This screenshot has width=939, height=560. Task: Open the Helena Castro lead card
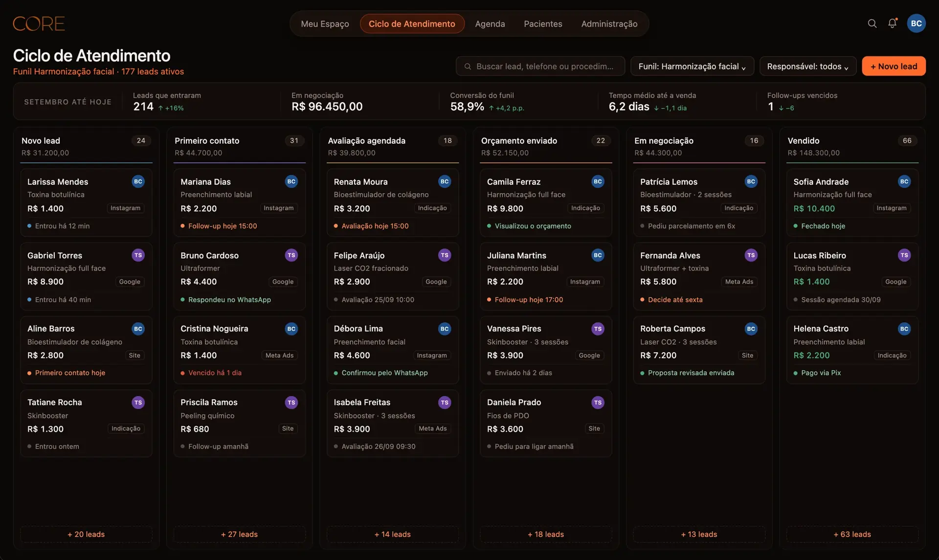pos(852,350)
